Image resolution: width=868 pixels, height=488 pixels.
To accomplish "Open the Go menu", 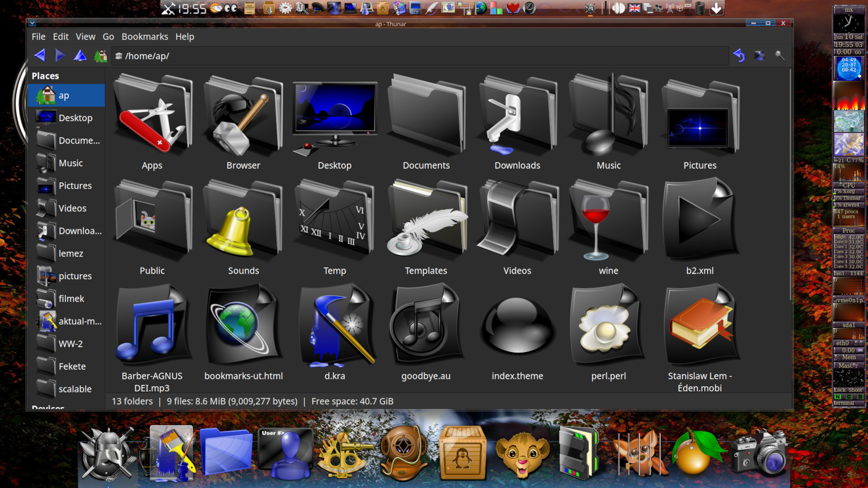I will pos(108,37).
